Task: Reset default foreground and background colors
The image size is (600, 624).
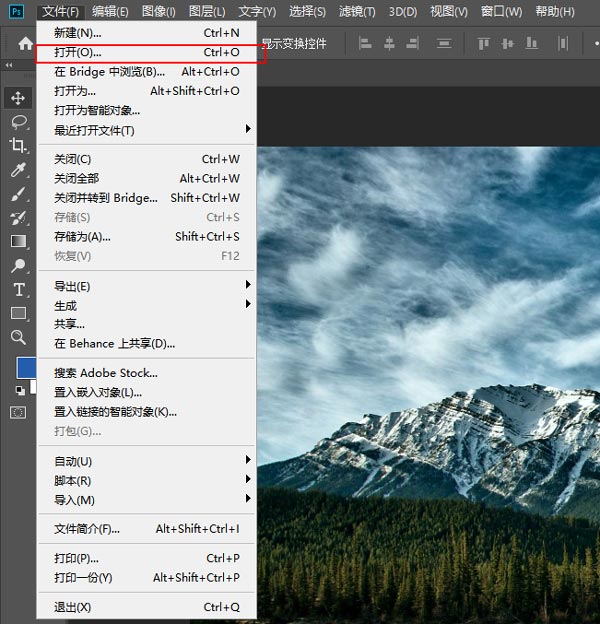Action: pyautogui.click(x=20, y=390)
